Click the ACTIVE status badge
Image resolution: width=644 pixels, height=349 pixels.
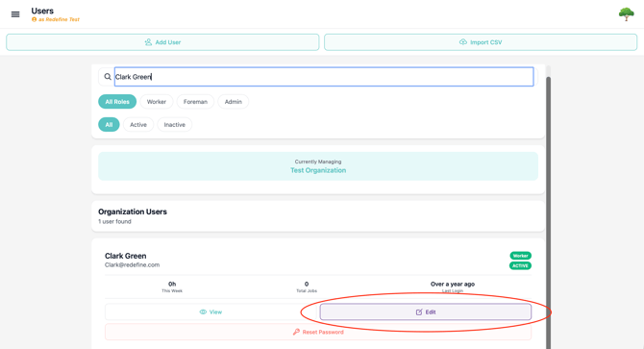point(520,265)
